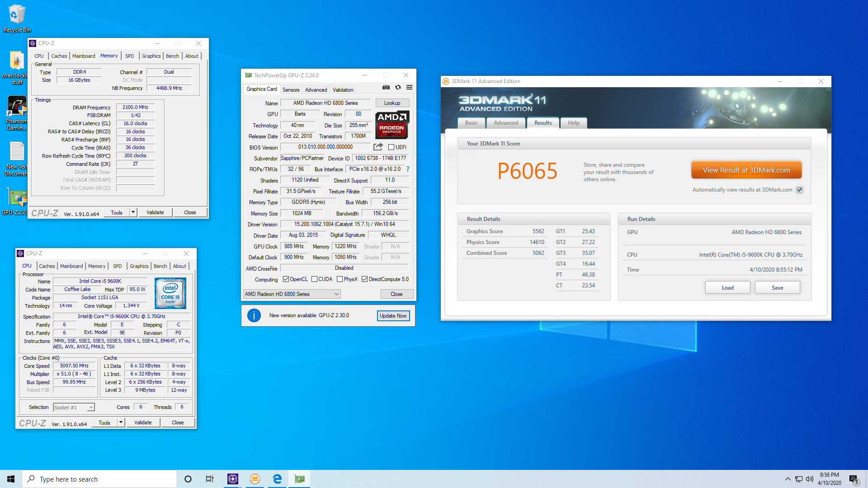The image size is (868, 488).
Task: Toggle UEFI checkbox in GPU-Z
Action: [391, 147]
